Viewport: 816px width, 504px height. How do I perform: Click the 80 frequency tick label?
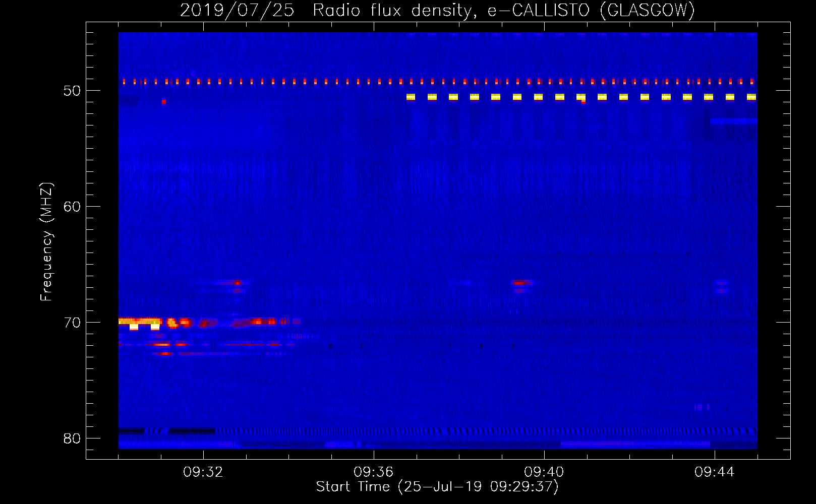tap(72, 438)
